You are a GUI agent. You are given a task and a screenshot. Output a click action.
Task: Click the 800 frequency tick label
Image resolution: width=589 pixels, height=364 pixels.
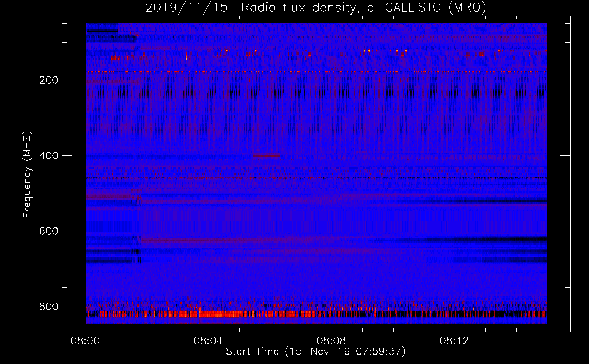pos(49,306)
